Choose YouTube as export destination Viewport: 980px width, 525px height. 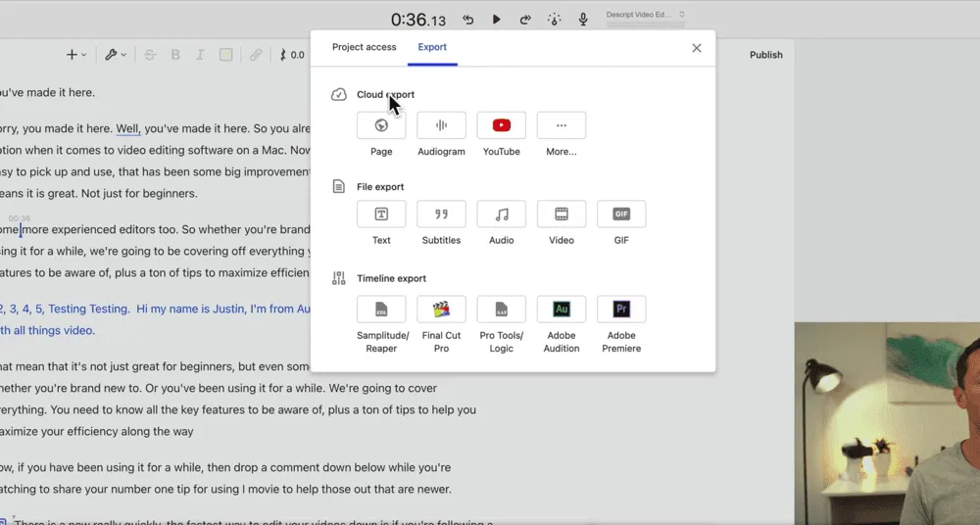pyautogui.click(x=501, y=125)
